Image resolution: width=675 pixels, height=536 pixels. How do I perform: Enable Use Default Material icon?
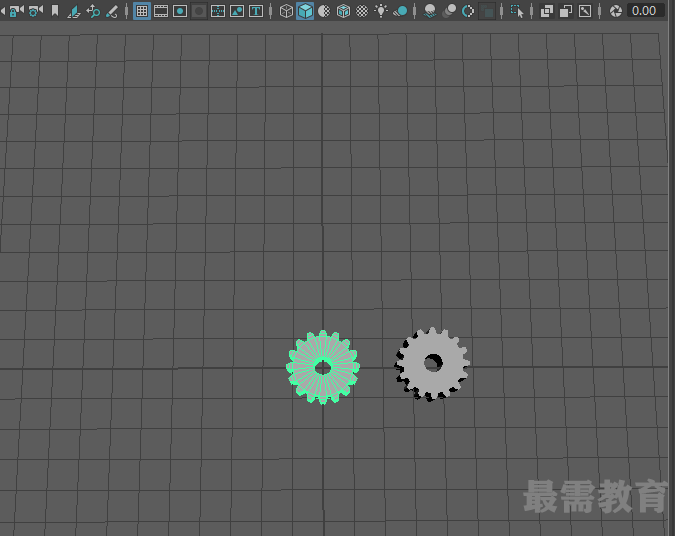pos(324,11)
